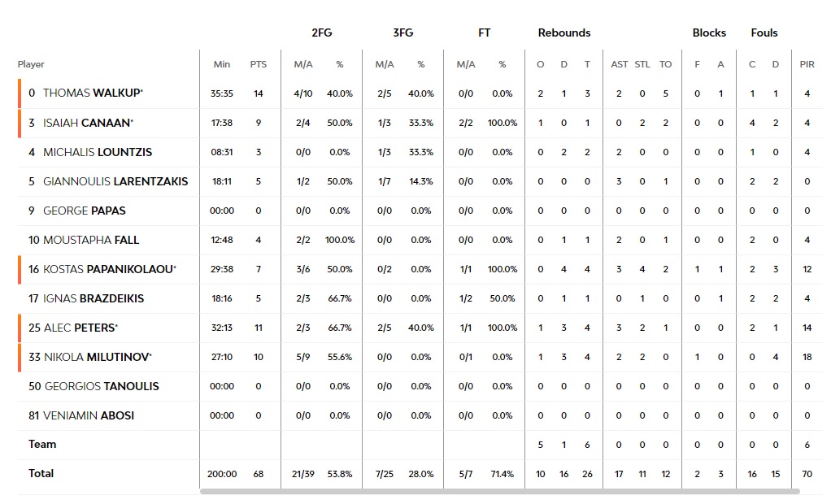Click the horizontal scrollbar under the table

coord(499,491)
